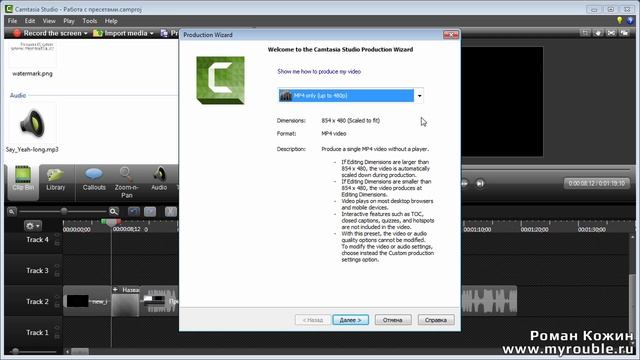Toggle lock on Track 3
The width and height of the screenshot is (640, 360).
point(57,274)
